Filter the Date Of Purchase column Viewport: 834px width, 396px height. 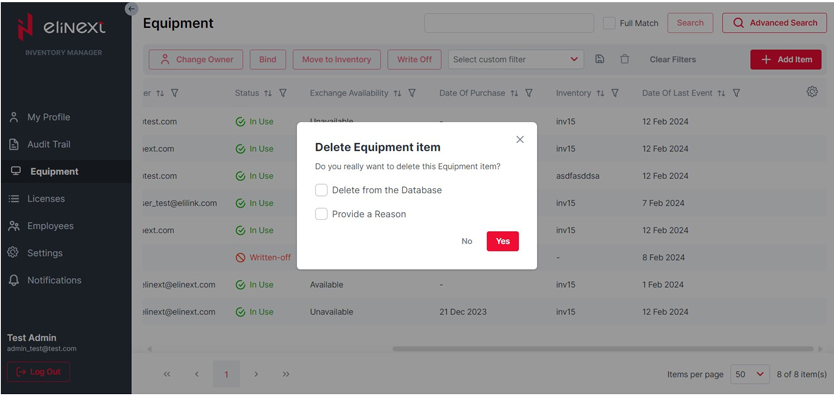(x=529, y=93)
